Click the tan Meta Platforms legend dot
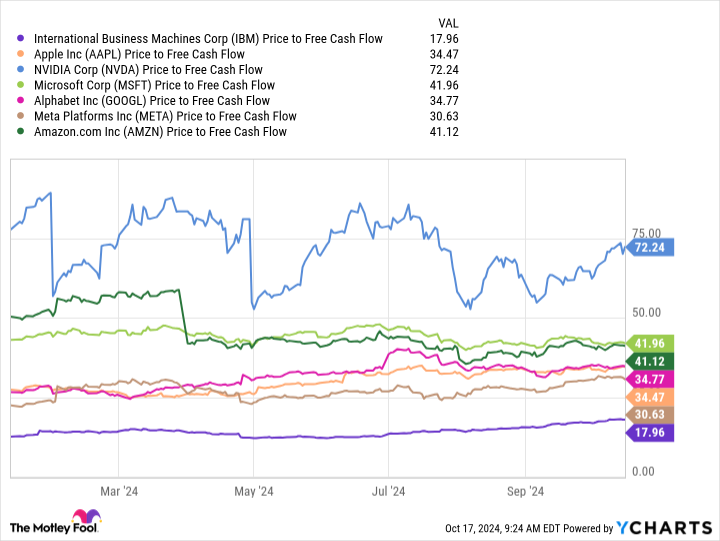The image size is (720, 541). [21, 116]
